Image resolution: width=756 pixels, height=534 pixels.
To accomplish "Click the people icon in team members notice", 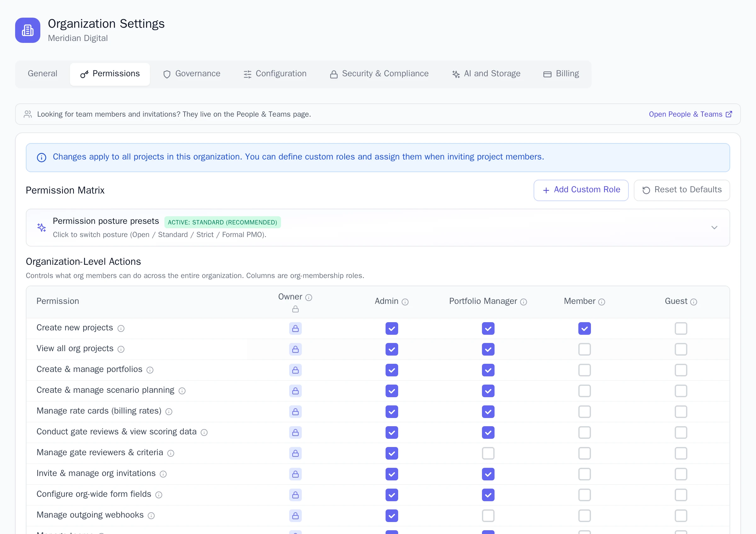I will pyautogui.click(x=28, y=114).
